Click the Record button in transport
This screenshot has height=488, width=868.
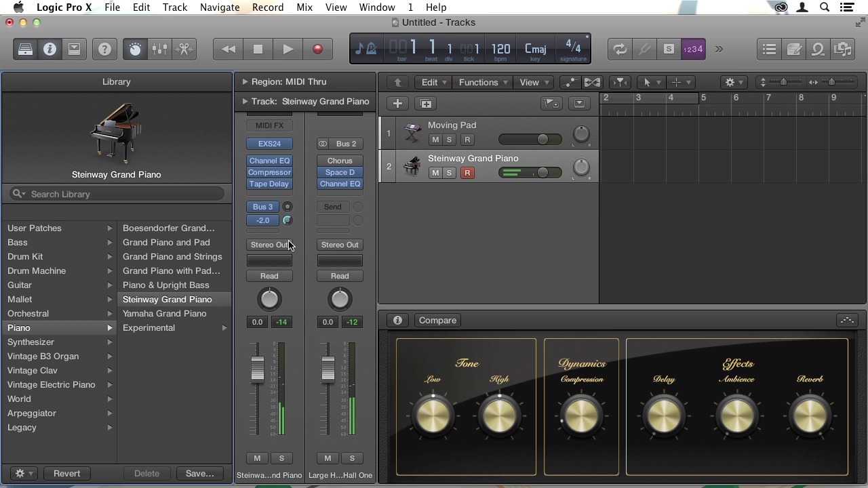(317, 49)
